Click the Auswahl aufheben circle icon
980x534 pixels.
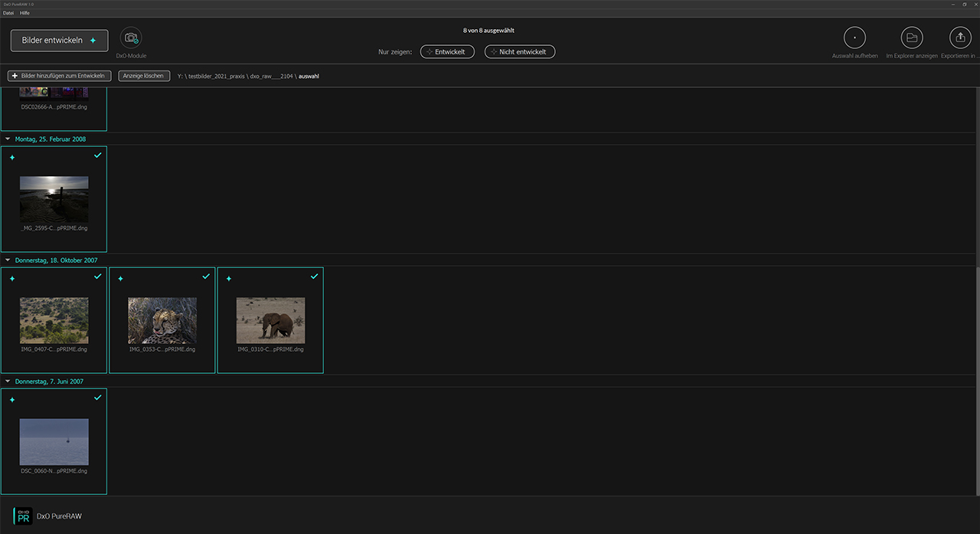click(854, 38)
